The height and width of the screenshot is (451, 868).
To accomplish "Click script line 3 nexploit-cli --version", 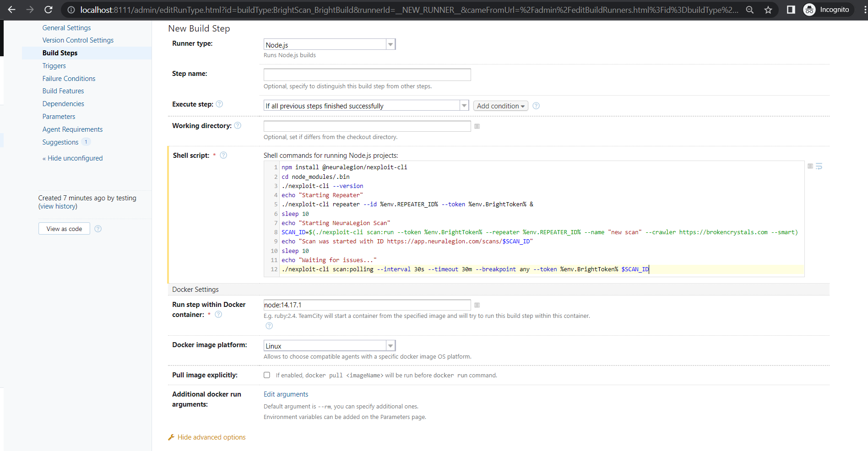I will [322, 186].
